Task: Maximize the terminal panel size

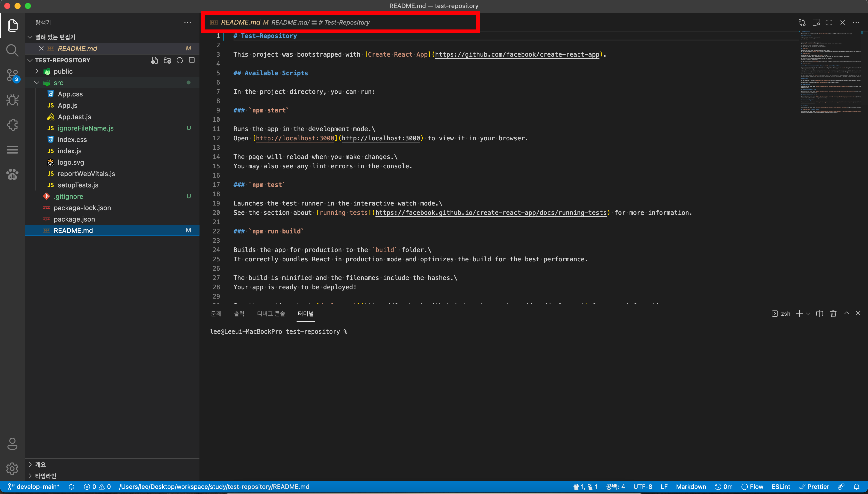Action: [847, 313]
